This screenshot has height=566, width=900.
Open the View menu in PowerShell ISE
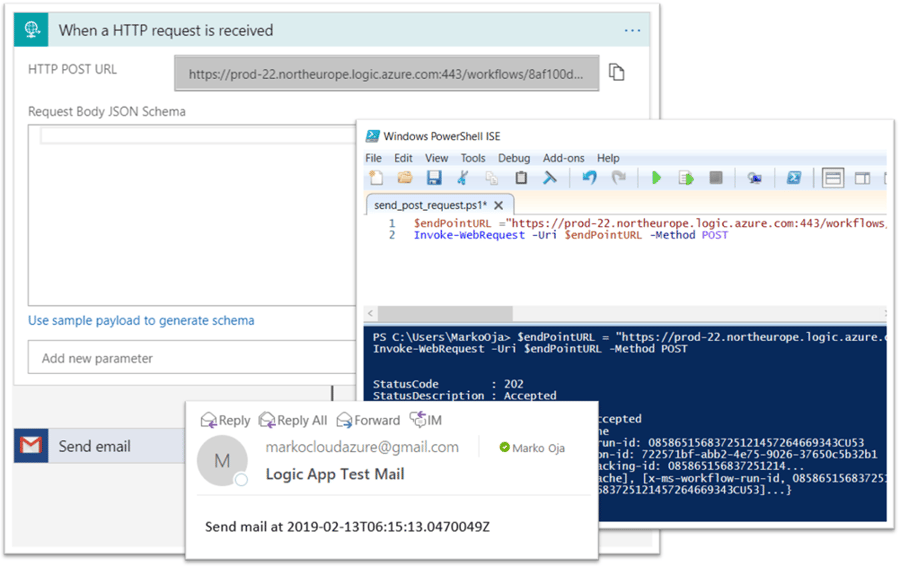436,158
